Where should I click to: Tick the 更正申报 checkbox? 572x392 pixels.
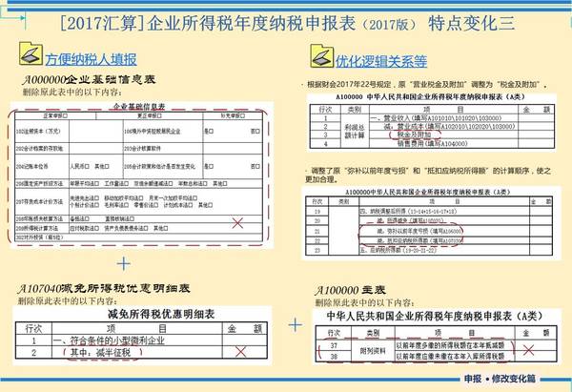[159, 116]
